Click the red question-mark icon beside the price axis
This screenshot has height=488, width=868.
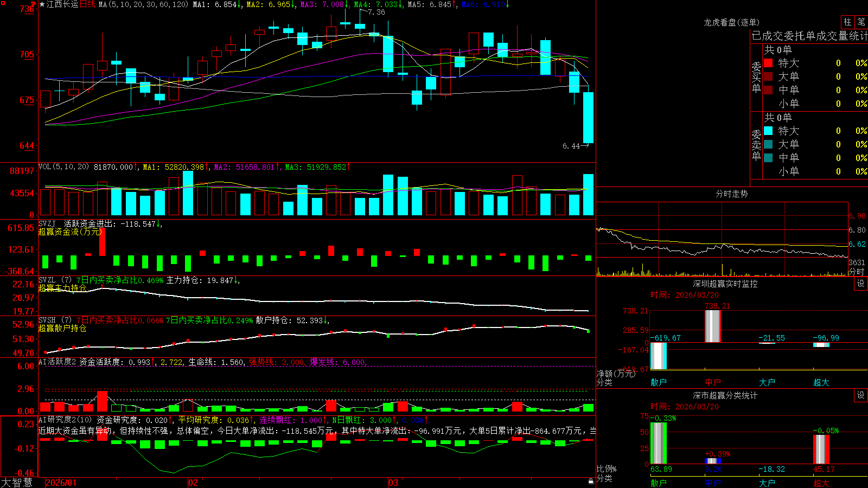click(x=34, y=4)
